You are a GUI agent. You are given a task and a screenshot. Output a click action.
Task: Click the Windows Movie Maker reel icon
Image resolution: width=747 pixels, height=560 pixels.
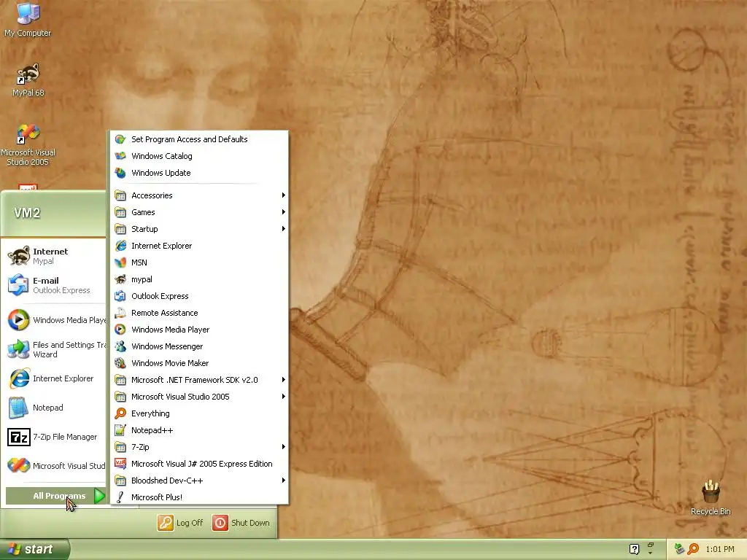coord(120,363)
